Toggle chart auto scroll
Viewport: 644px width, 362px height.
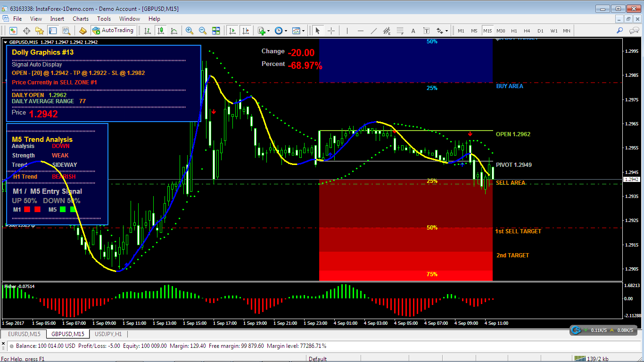tap(232, 31)
